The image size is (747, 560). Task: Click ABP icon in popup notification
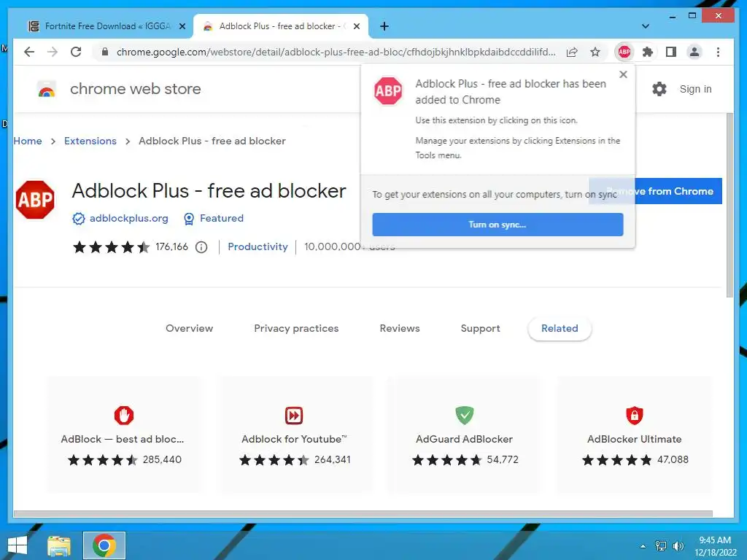point(388,90)
